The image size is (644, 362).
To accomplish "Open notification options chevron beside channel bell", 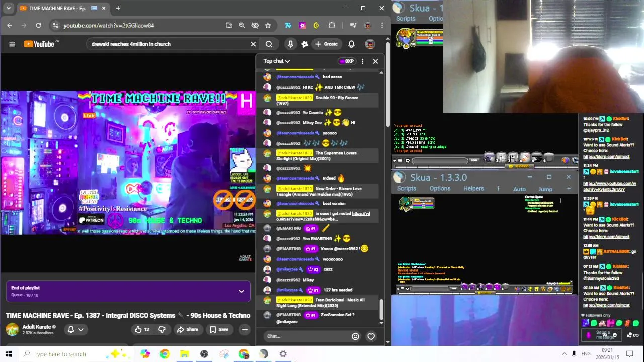I will 80,330.
